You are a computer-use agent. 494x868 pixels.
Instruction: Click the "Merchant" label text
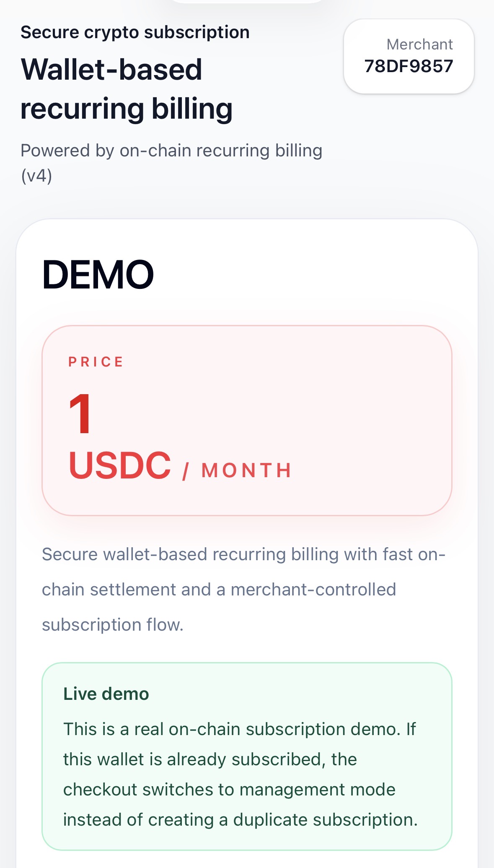click(x=419, y=44)
